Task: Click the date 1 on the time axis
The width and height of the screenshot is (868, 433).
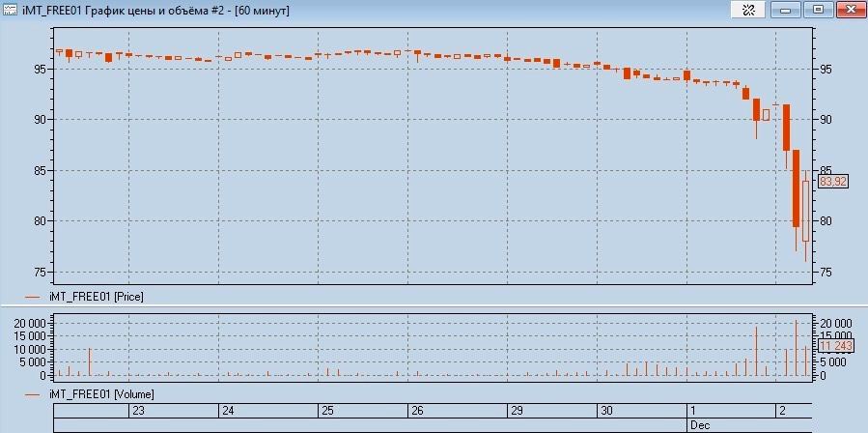Action: (x=693, y=411)
